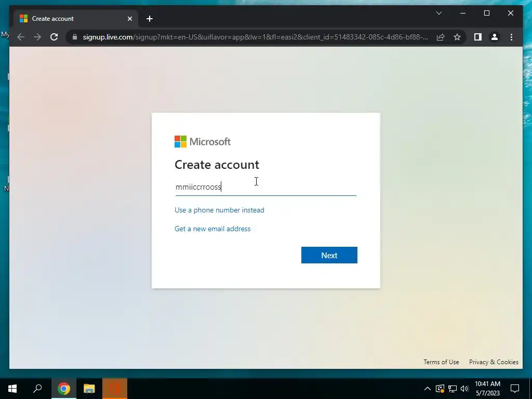This screenshot has width=532, height=399.
Task: Open 'Get a new email address' link
Action: [x=212, y=229]
